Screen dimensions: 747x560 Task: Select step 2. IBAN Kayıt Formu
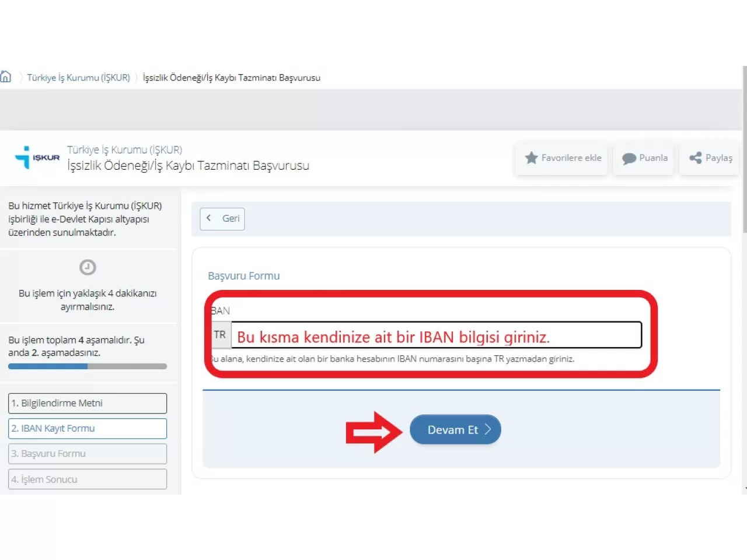[x=88, y=428]
